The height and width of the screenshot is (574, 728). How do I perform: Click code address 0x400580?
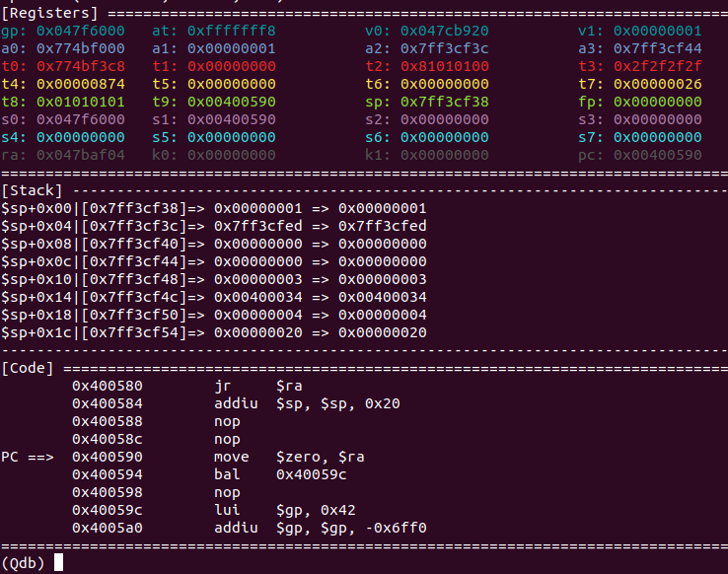click(108, 386)
